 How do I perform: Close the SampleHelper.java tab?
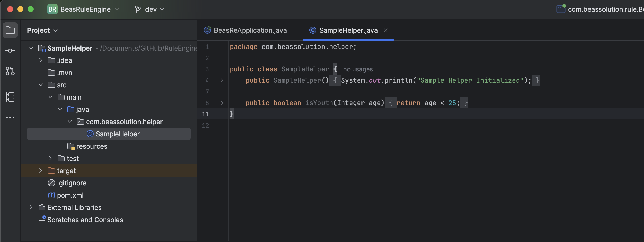click(x=386, y=30)
